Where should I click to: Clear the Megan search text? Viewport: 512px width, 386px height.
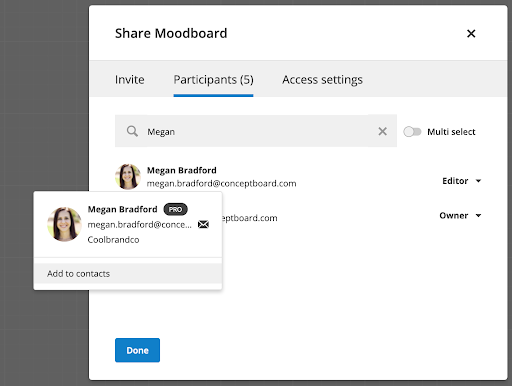[382, 131]
